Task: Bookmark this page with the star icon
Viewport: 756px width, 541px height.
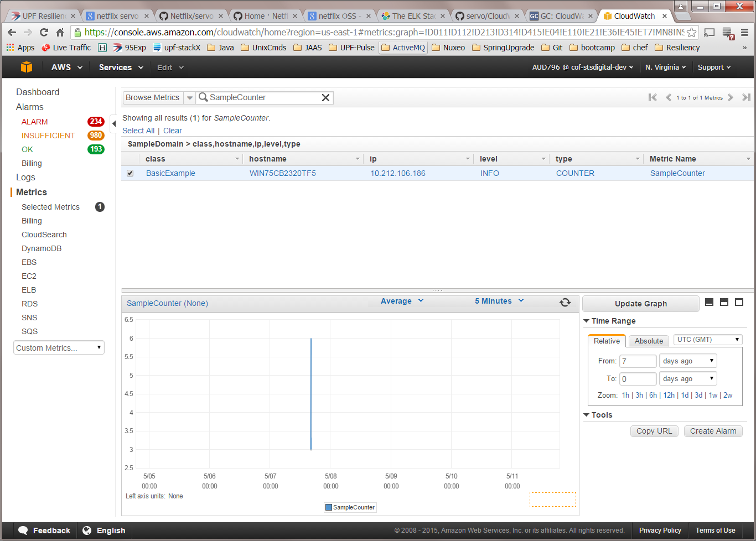Action: (x=692, y=32)
